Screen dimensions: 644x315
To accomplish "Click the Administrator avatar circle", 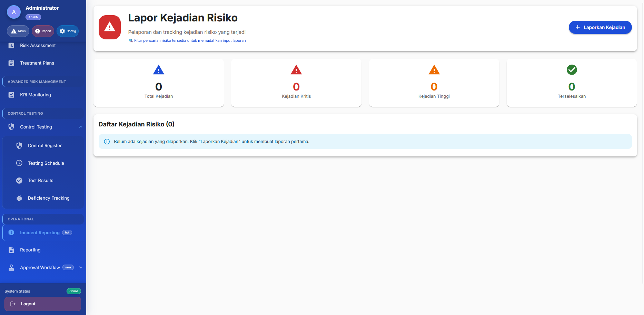I will coord(14,12).
